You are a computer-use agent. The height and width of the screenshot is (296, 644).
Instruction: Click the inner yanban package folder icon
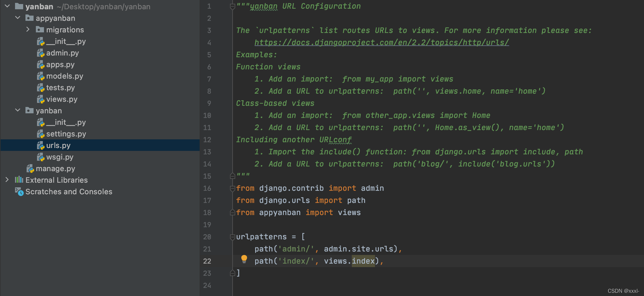point(30,110)
